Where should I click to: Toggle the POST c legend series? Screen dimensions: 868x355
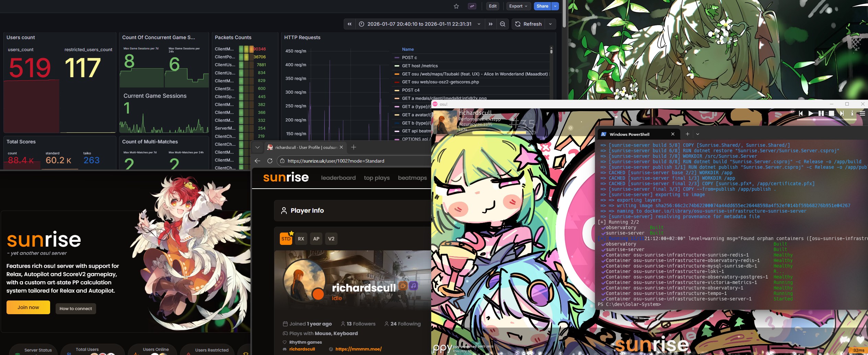click(x=409, y=58)
